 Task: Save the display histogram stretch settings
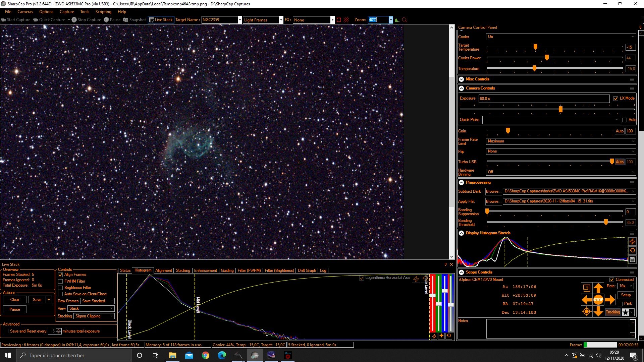pos(632,259)
